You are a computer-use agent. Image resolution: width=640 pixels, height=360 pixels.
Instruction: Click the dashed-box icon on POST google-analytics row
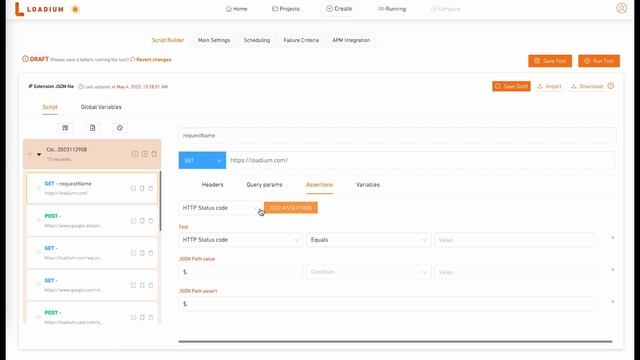[x=133, y=221]
